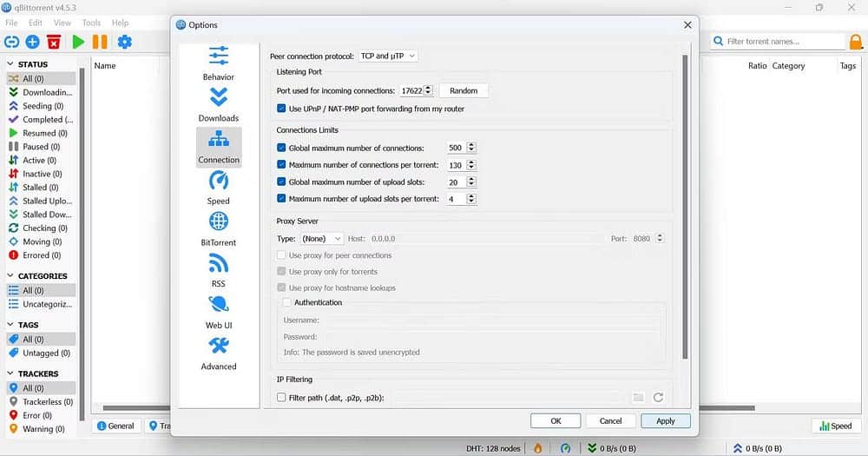Open Behavior options page

click(218, 63)
